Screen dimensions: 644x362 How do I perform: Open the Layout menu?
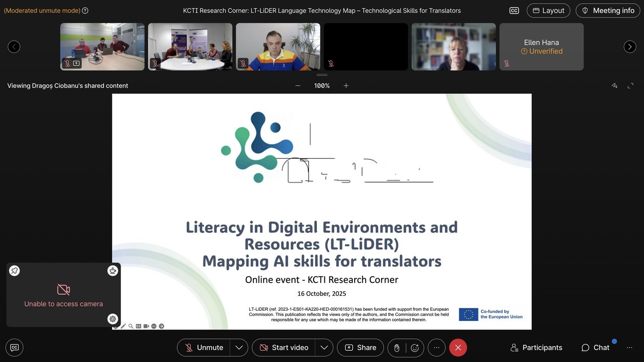point(548,10)
